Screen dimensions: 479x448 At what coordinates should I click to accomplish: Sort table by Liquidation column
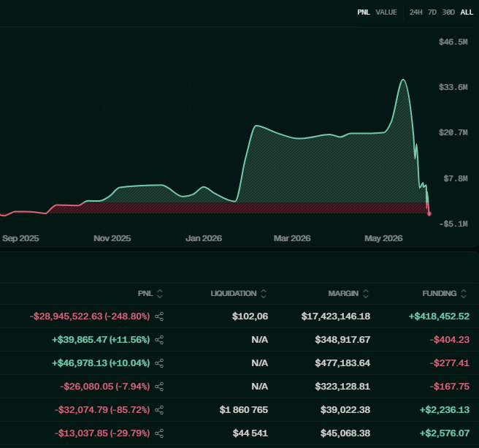tap(238, 294)
